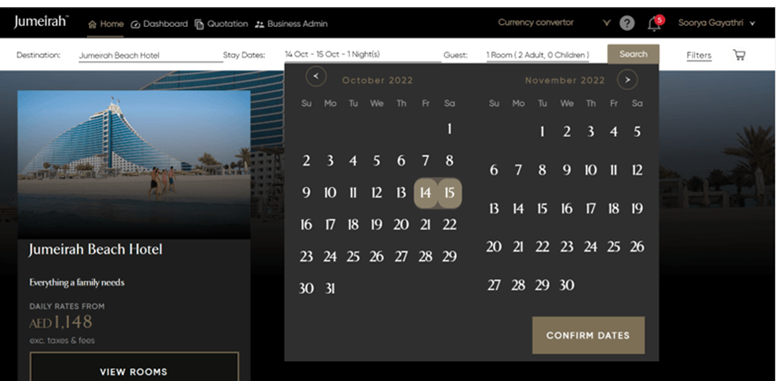Click the Search button
Viewport: 776px width, 389px height.
point(633,54)
